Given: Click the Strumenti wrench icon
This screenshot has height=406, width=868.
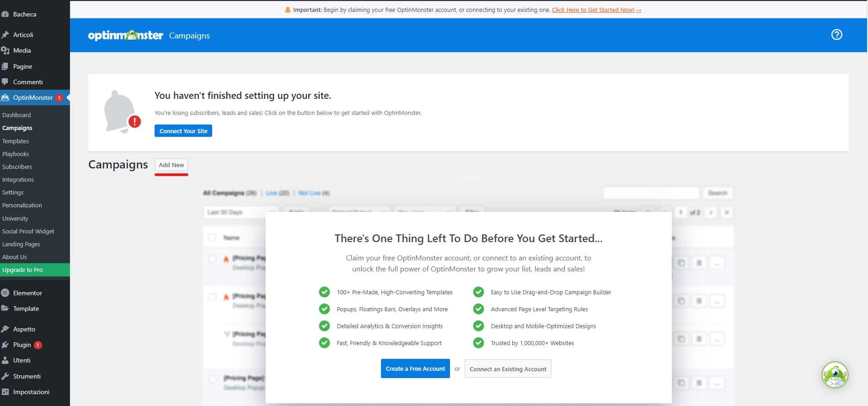Looking at the screenshot, I should [5, 376].
